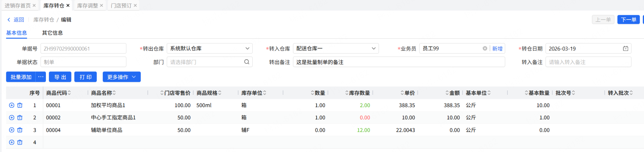This screenshot has width=644, height=152.
Task: Switch to the 其它信息 tab
Action: (x=52, y=33)
